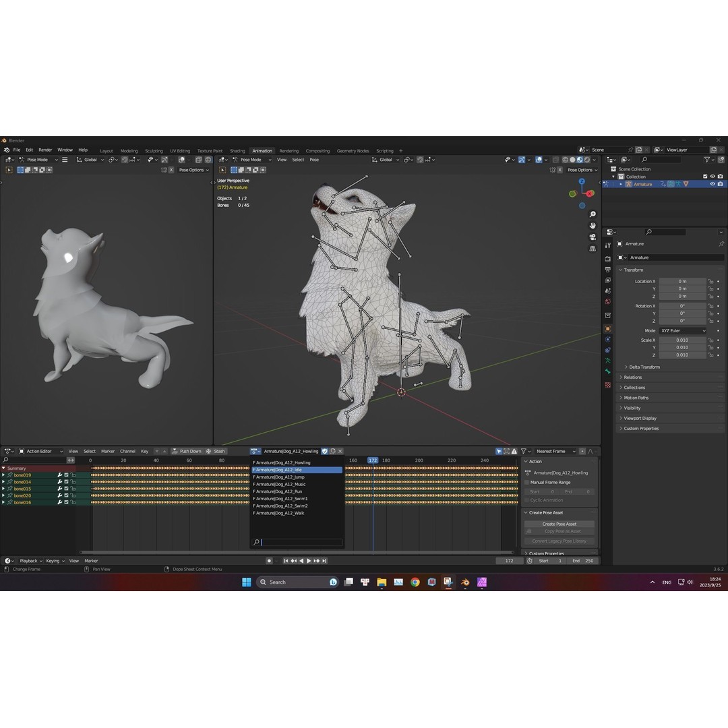Open the Nearest Frame snapping dropdown
The width and height of the screenshot is (728, 728).
555,451
